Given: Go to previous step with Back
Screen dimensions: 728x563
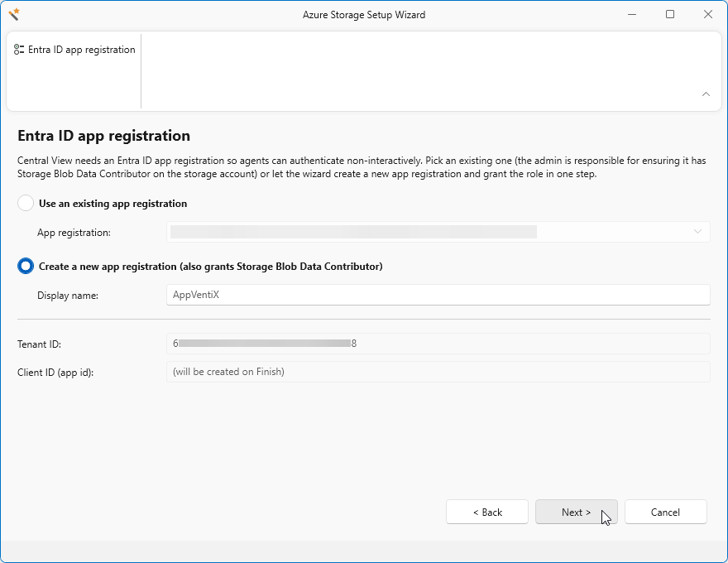Looking at the screenshot, I should (x=487, y=512).
